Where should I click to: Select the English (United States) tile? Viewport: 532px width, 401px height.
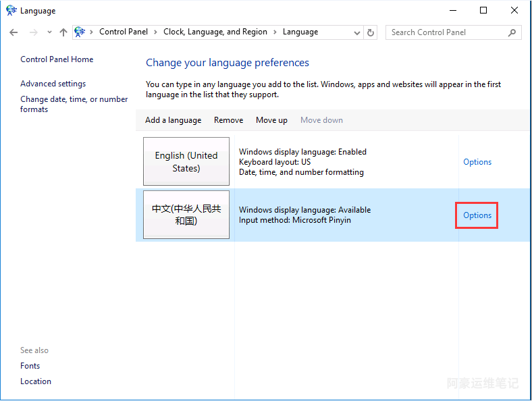[186, 161]
